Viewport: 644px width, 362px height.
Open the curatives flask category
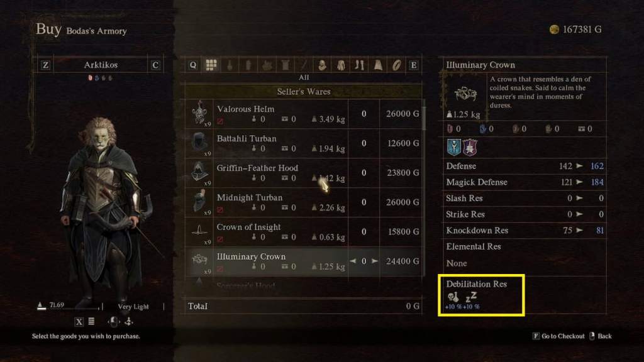[x=230, y=65]
